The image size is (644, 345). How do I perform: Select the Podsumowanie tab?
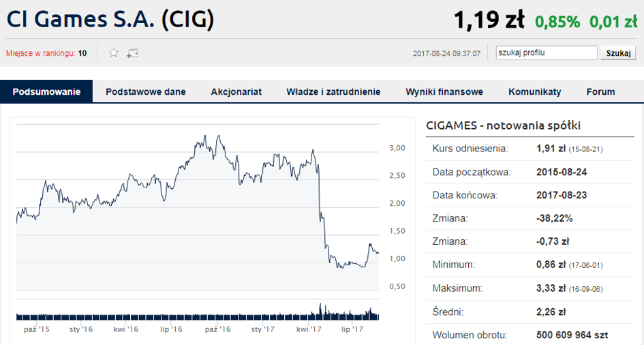coord(46,91)
